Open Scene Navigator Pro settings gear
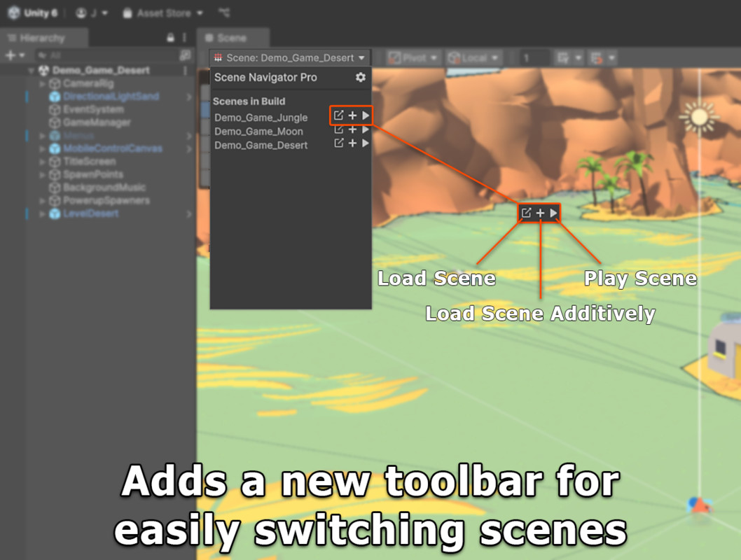This screenshot has width=741, height=560. pos(361,77)
